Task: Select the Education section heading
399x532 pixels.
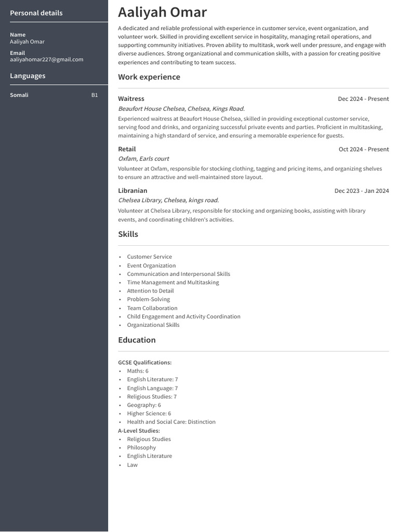Action: [x=137, y=340]
